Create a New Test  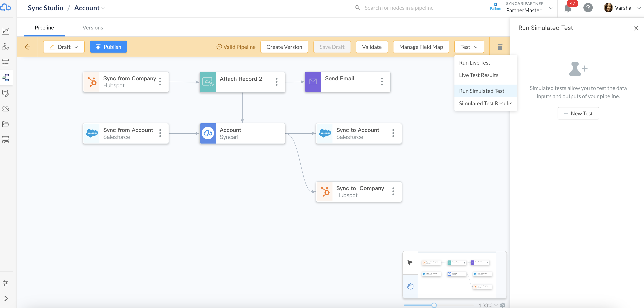578,113
